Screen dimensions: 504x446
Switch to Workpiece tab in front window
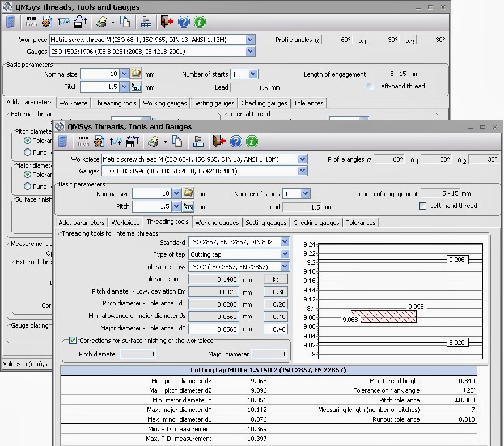pyautogui.click(x=125, y=223)
